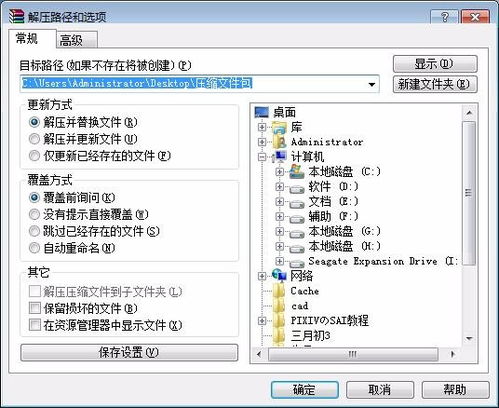Expand the 软件 (D:) node
Screen dimensions: 499x408
click(x=280, y=187)
